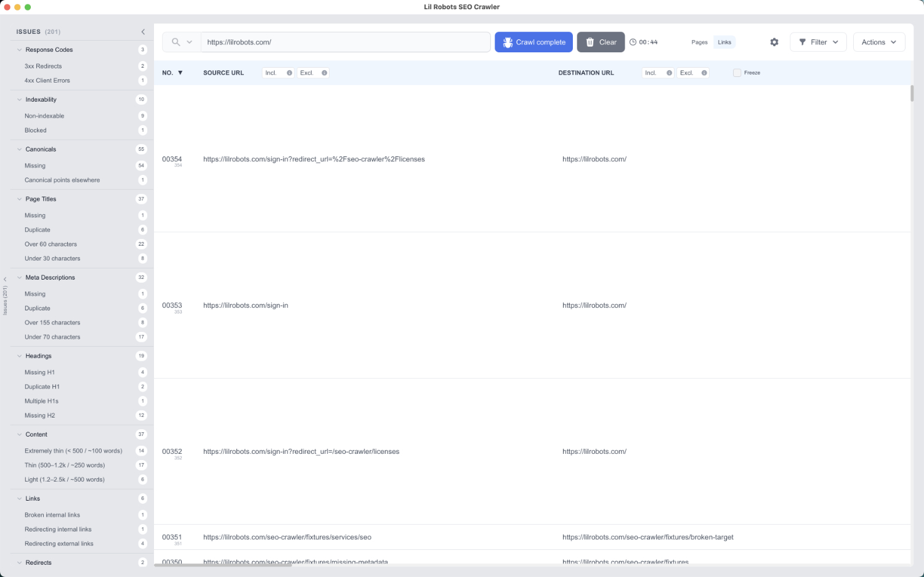Open the Actions dropdown
This screenshot has height=577, width=924.
point(879,42)
